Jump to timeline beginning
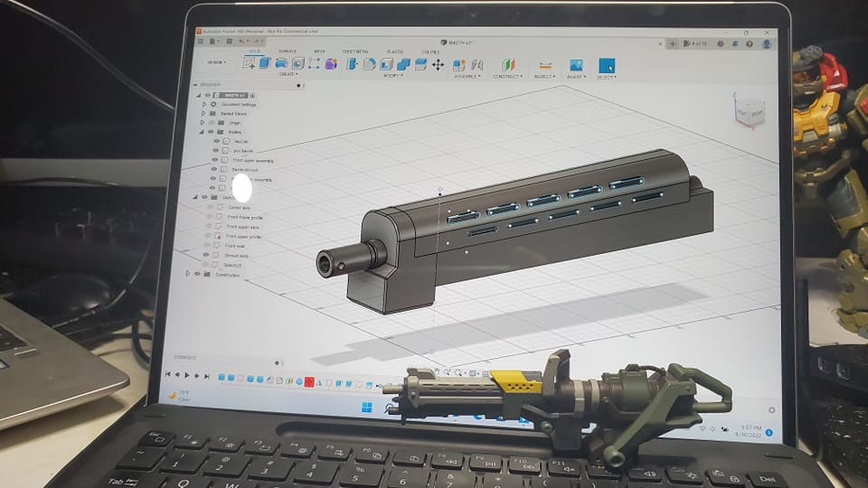Image resolution: width=868 pixels, height=488 pixels. (x=168, y=374)
